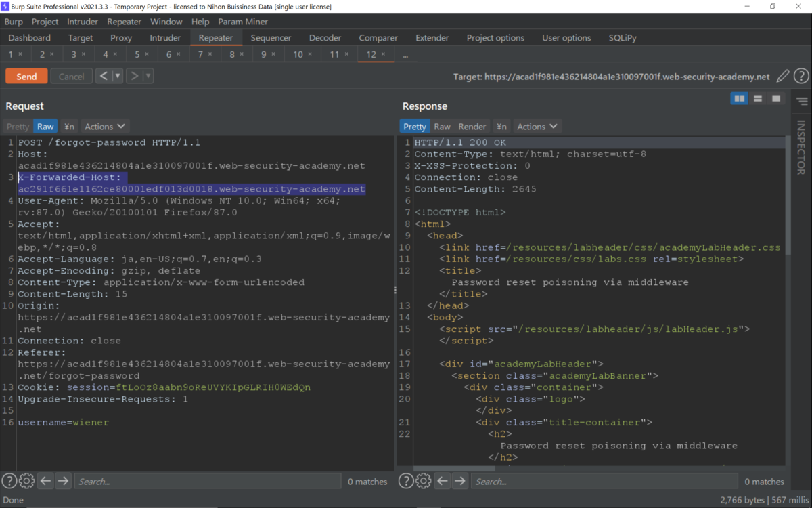Go back to previous request with left arrow

pyautogui.click(x=104, y=76)
